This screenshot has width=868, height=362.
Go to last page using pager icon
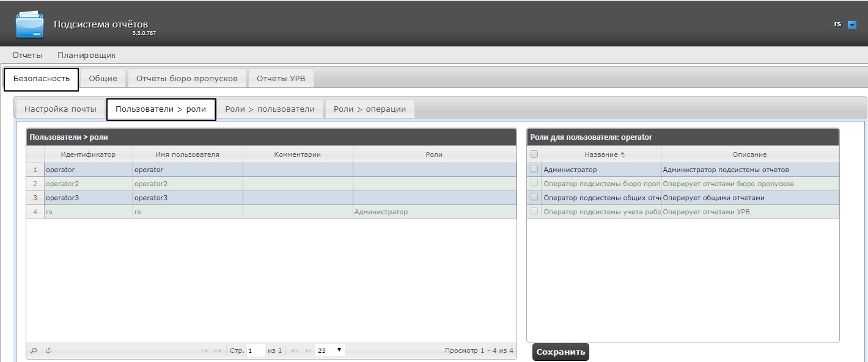(x=307, y=351)
